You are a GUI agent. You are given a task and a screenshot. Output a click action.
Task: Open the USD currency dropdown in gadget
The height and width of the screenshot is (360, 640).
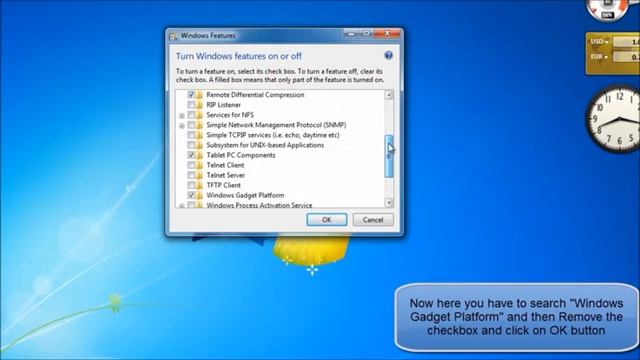point(599,42)
